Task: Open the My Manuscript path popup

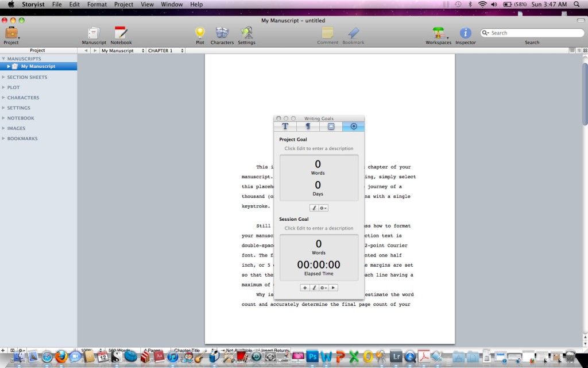Action: (x=123, y=51)
